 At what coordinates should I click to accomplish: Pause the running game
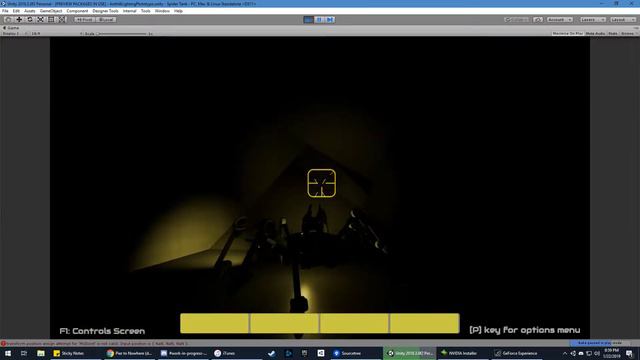(319, 20)
